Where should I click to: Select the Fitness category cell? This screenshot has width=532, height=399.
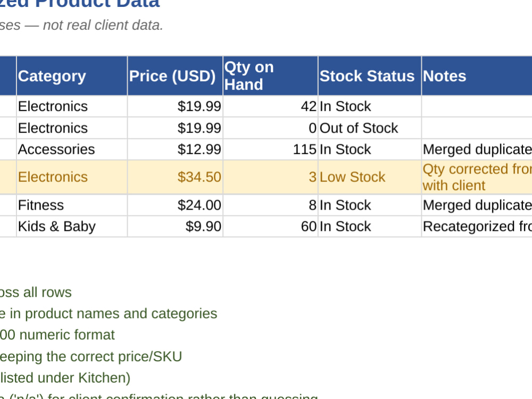coord(72,205)
